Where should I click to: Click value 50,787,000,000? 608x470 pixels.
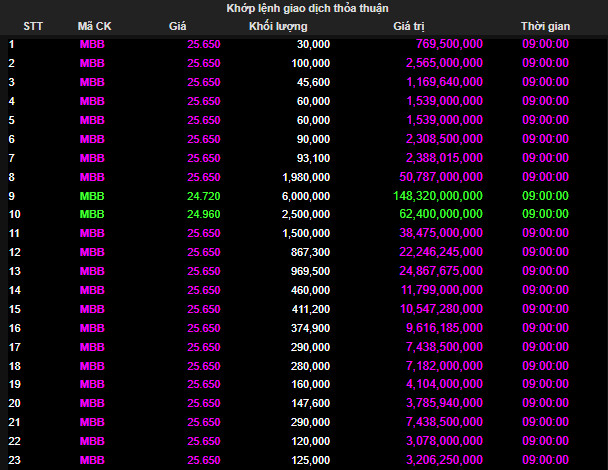[441, 177]
